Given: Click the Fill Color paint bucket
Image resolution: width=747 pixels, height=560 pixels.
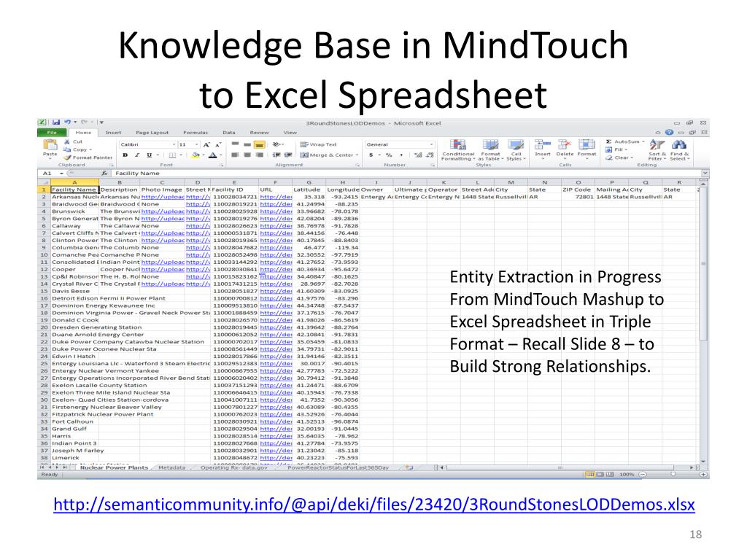Looking at the screenshot, I should pyautogui.click(x=195, y=155).
